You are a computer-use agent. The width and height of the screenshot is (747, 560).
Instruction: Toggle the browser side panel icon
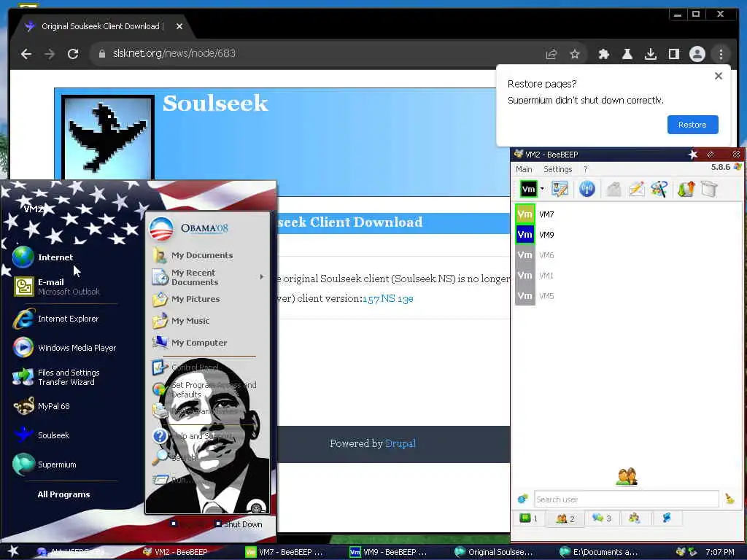coord(673,54)
